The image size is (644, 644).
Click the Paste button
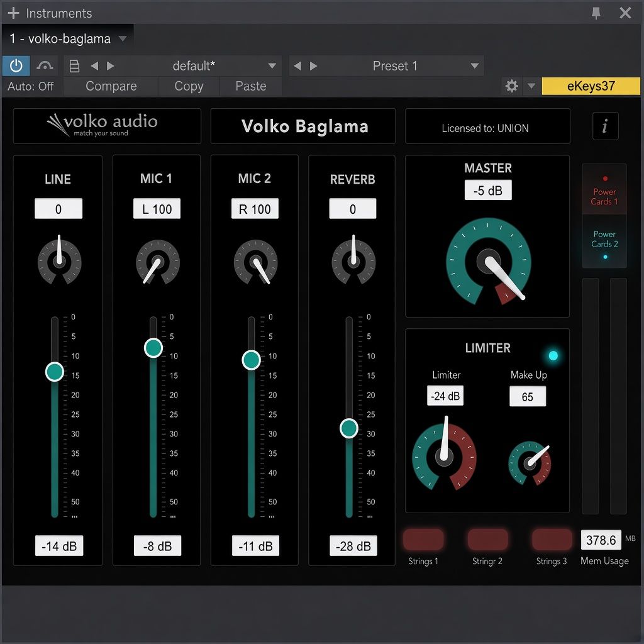point(251,86)
